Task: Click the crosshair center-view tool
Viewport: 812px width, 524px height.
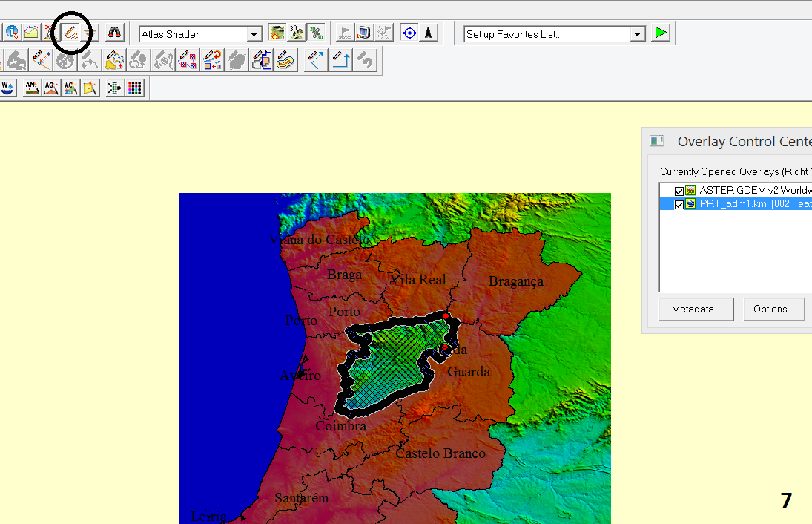Action: tap(409, 32)
